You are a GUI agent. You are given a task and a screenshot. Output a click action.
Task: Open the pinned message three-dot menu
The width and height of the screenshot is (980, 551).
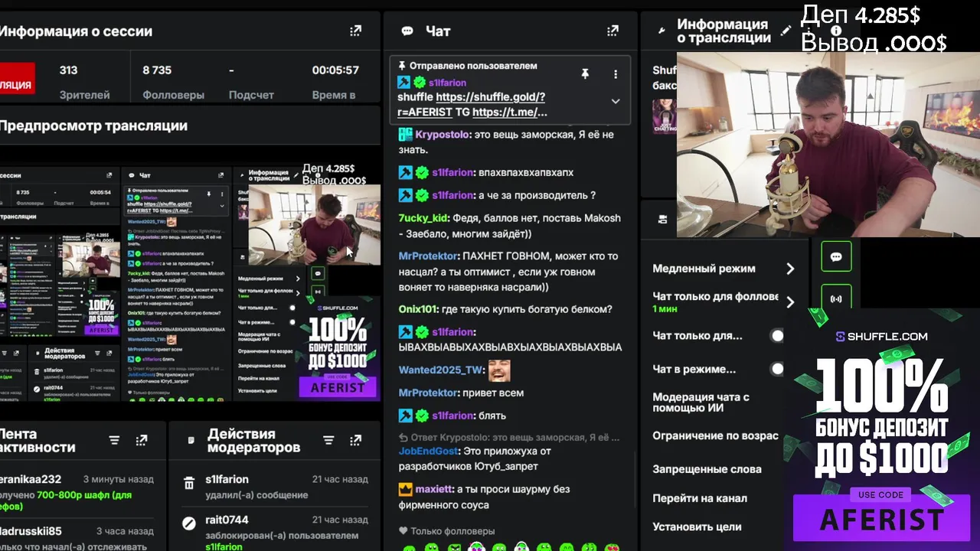point(615,74)
